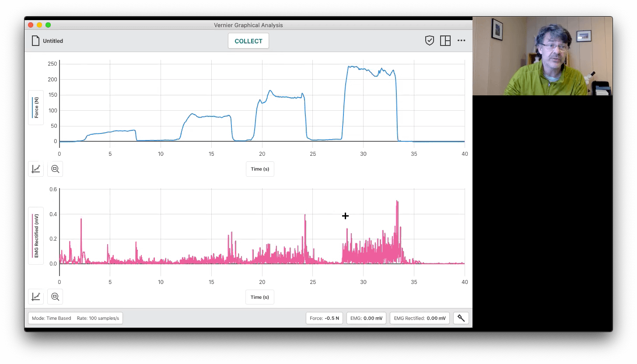Open the EMG Rectified (mV) y-axis label
This screenshot has height=364, width=637.
point(36,236)
